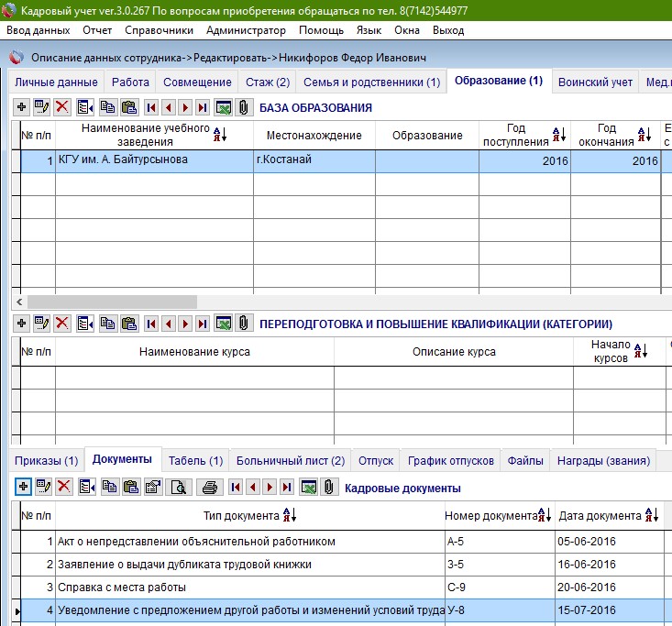Switch to the Воинский учет tab
This screenshot has width=672, height=626.
tap(595, 82)
